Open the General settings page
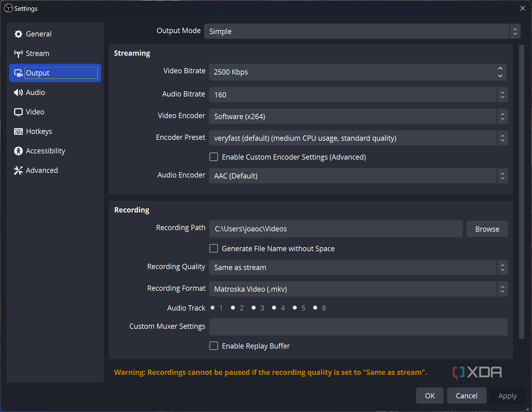The height and width of the screenshot is (412, 532). coord(55,34)
